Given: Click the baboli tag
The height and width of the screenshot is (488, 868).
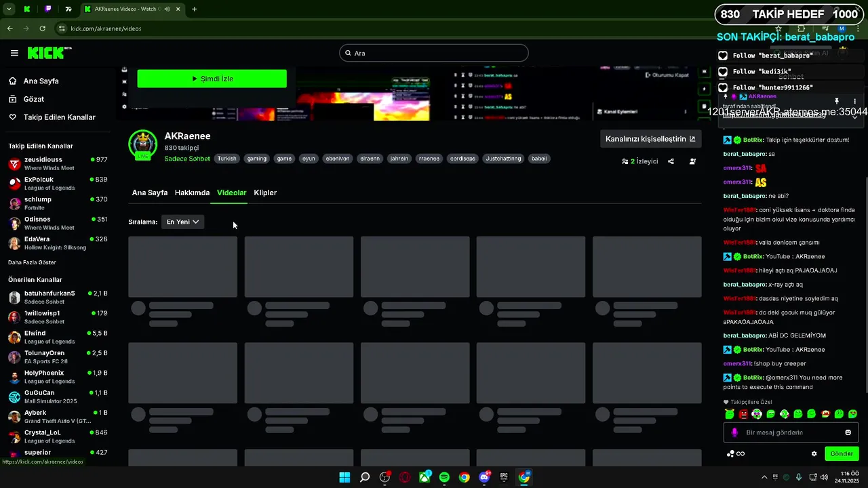Looking at the screenshot, I should pos(538,159).
